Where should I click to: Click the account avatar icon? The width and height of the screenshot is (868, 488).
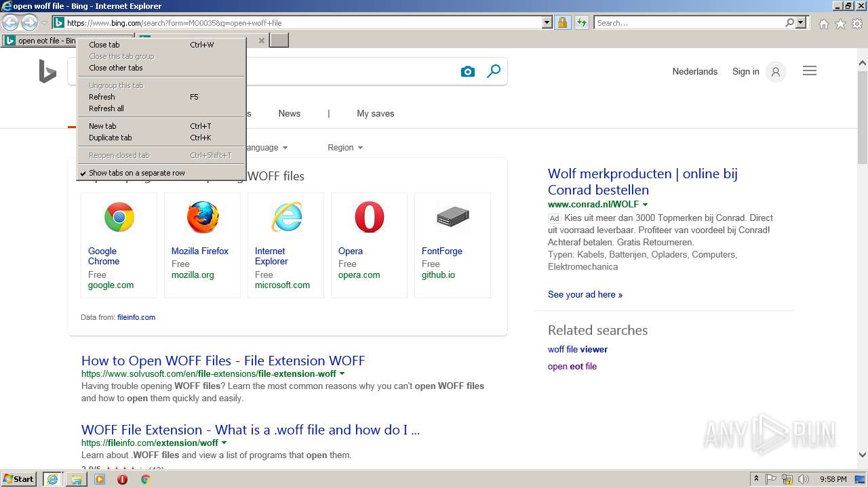point(776,71)
